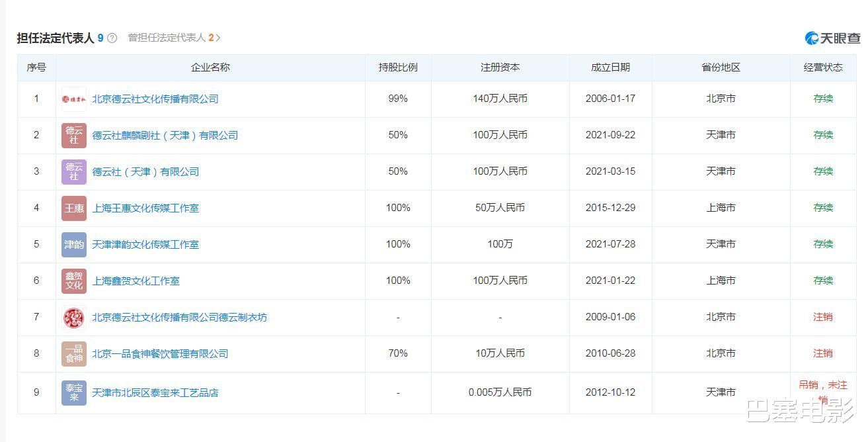The width and height of the screenshot is (868, 442).
Task: Click the 北京德云社文化传播有限公司 company logo
Action: pyautogui.click(x=74, y=99)
